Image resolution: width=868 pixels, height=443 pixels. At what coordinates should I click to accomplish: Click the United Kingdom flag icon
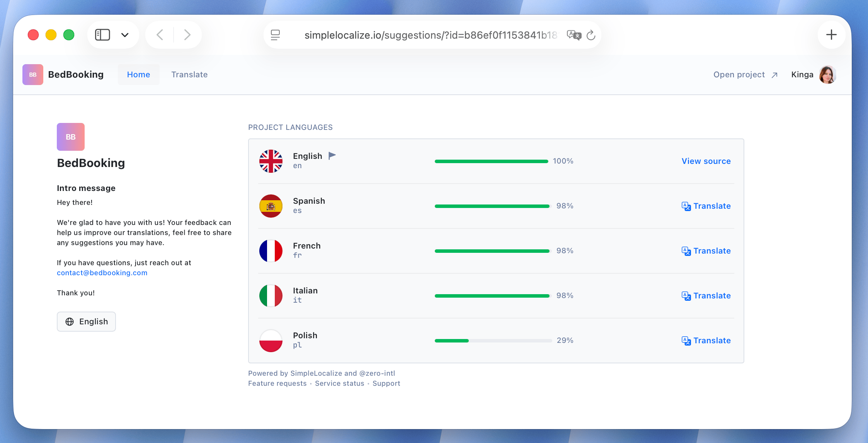pos(271,161)
